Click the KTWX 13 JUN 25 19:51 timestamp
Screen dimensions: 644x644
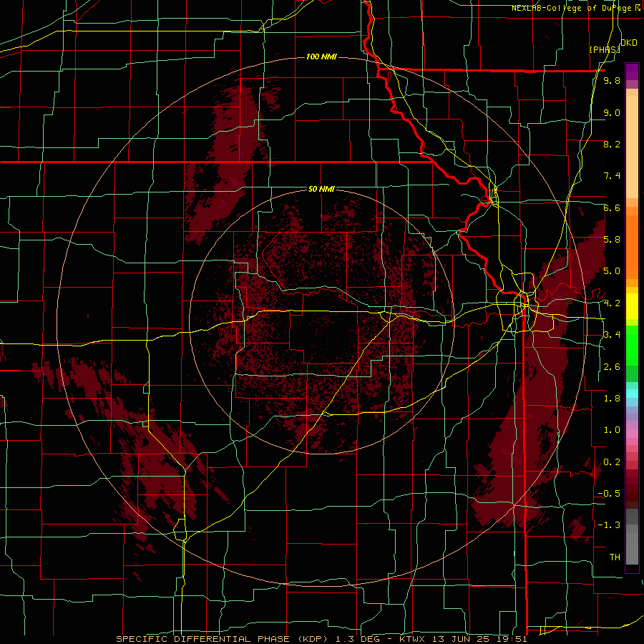[x=463, y=639]
